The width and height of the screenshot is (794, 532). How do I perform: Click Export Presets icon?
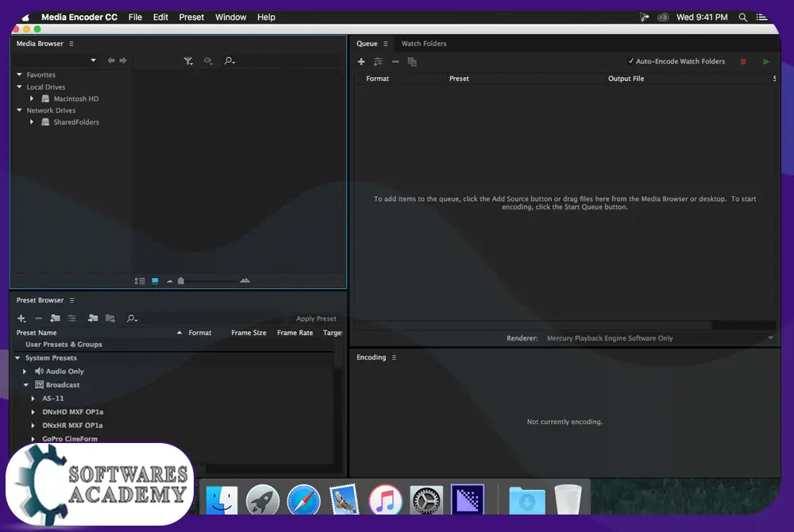110,318
